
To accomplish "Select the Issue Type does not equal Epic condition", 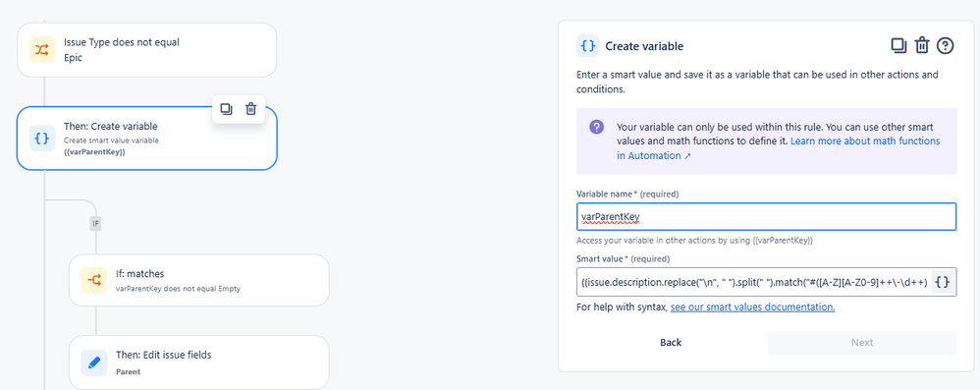I will point(147,50).
